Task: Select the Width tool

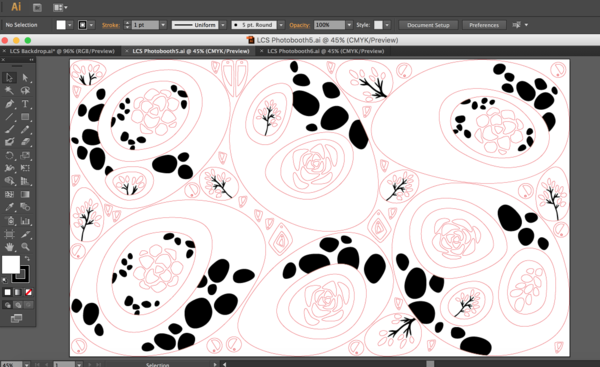Action: 9,168
